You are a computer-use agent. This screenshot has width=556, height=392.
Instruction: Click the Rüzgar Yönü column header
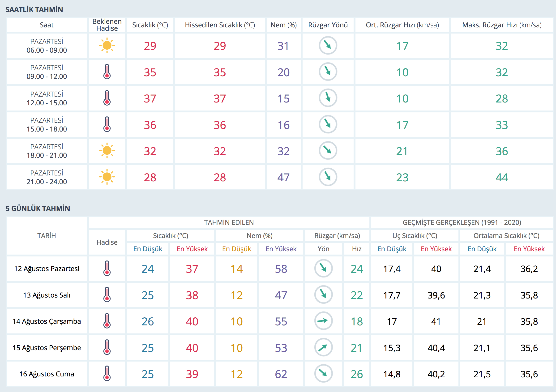[x=328, y=25]
